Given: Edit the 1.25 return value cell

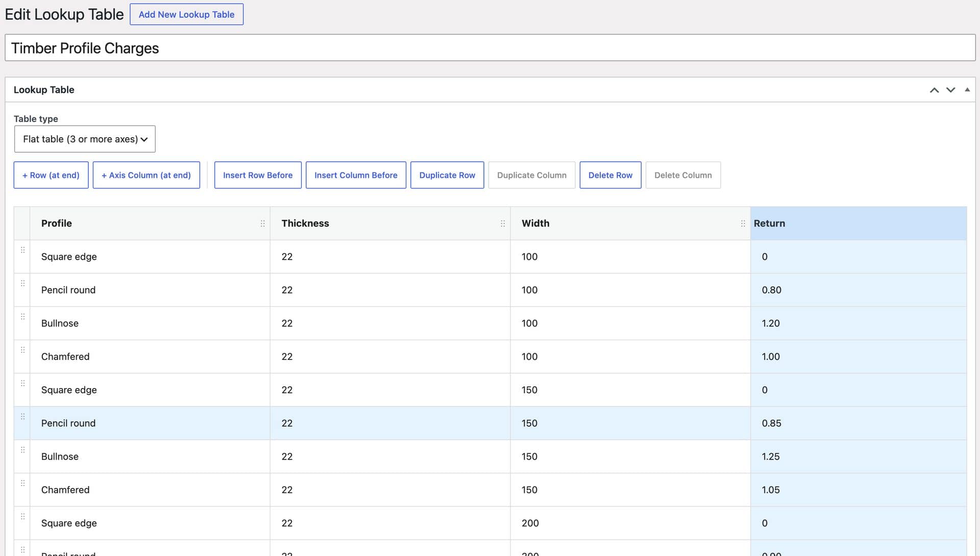Looking at the screenshot, I should [859, 456].
